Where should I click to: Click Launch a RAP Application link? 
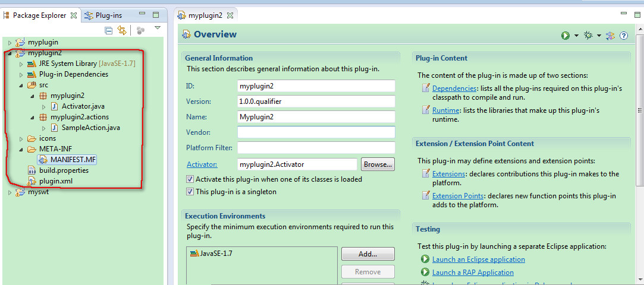[x=473, y=273]
